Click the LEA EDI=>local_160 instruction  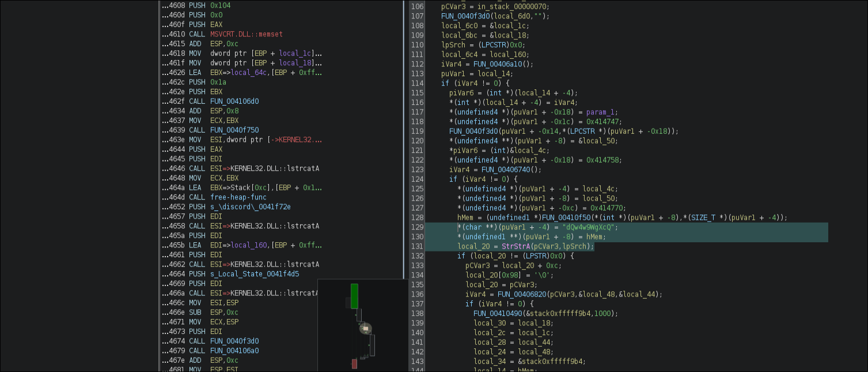(x=242, y=245)
